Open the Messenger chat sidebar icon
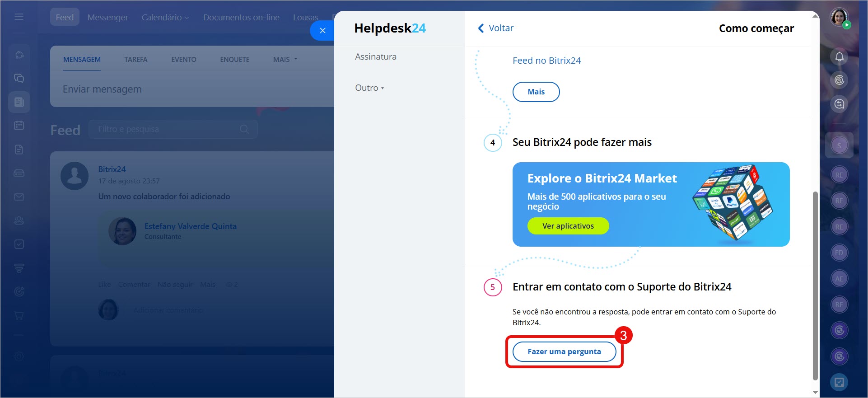 (x=19, y=78)
